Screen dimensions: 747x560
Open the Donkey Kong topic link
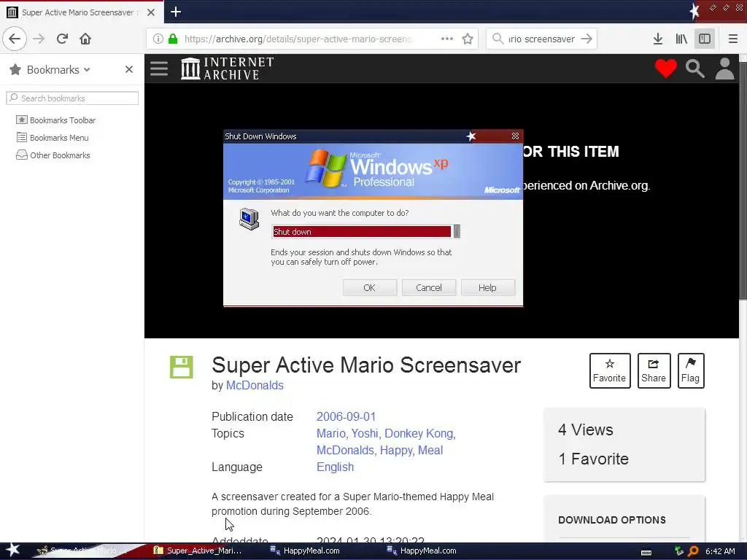pyautogui.click(x=419, y=433)
